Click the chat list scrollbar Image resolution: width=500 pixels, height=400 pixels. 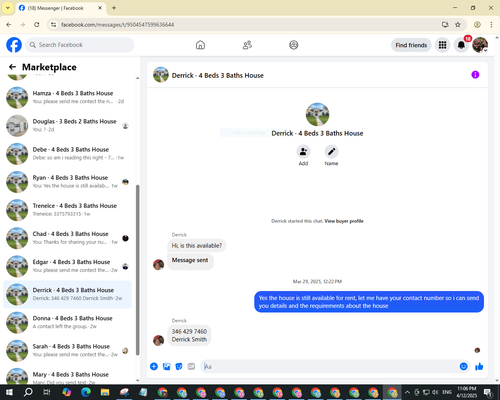coord(138,270)
